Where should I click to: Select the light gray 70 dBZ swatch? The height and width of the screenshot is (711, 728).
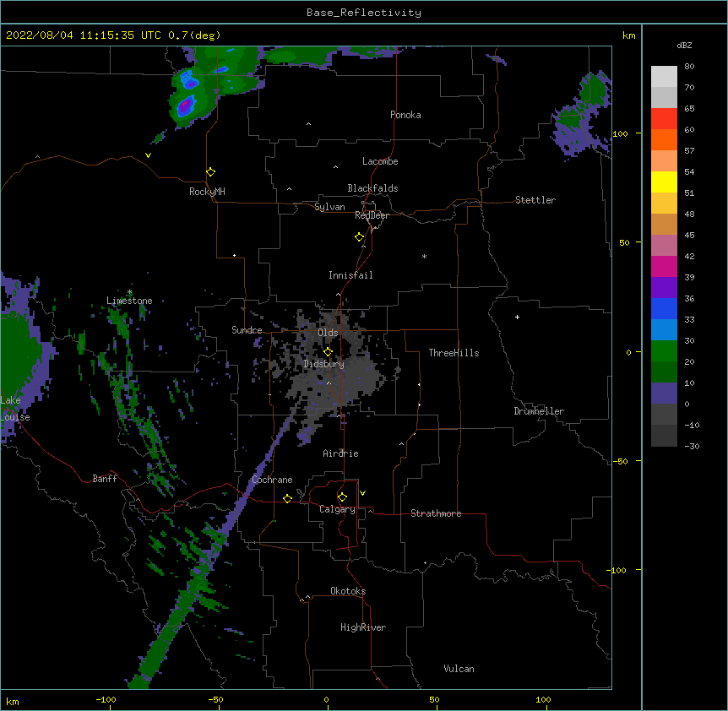664,97
